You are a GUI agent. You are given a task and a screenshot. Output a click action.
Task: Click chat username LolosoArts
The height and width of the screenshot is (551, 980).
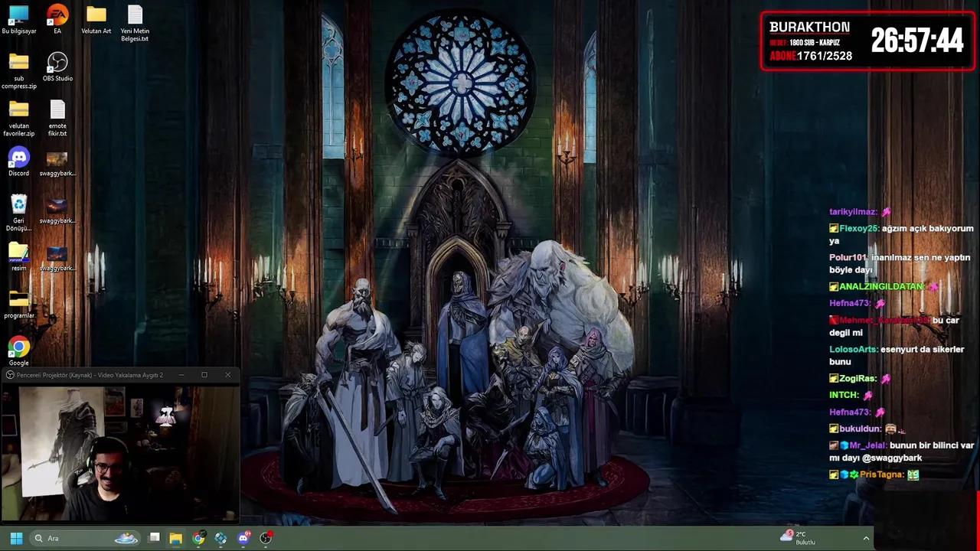tap(854, 349)
